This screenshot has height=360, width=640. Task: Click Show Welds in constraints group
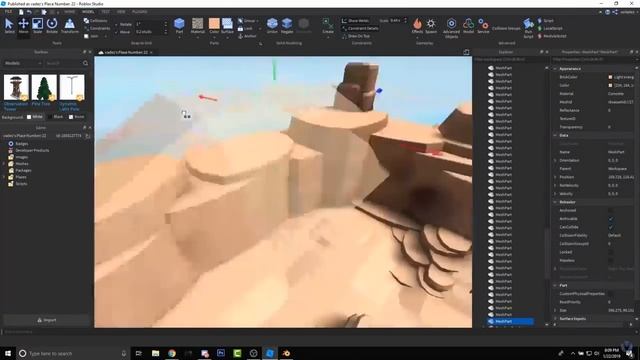(x=356, y=20)
